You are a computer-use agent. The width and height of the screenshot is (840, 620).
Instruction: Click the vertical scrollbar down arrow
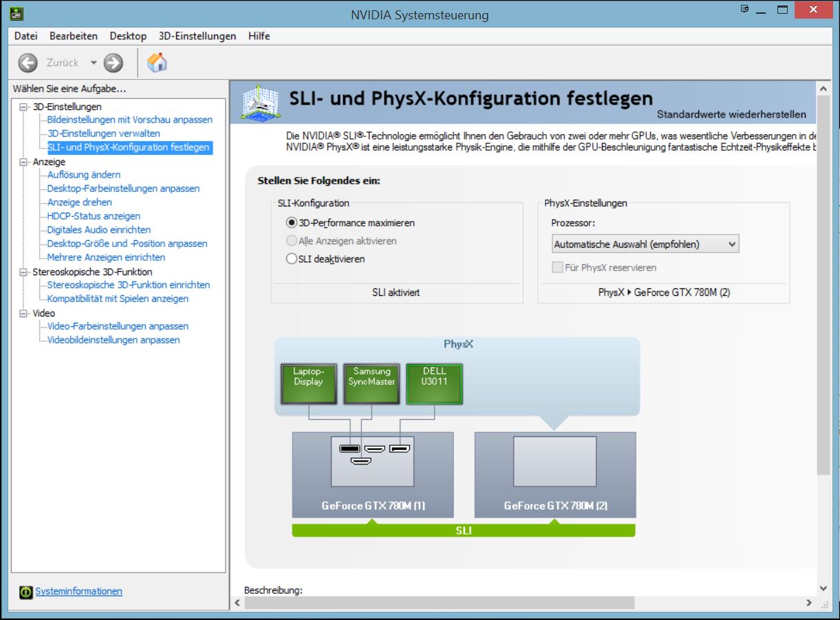824,588
